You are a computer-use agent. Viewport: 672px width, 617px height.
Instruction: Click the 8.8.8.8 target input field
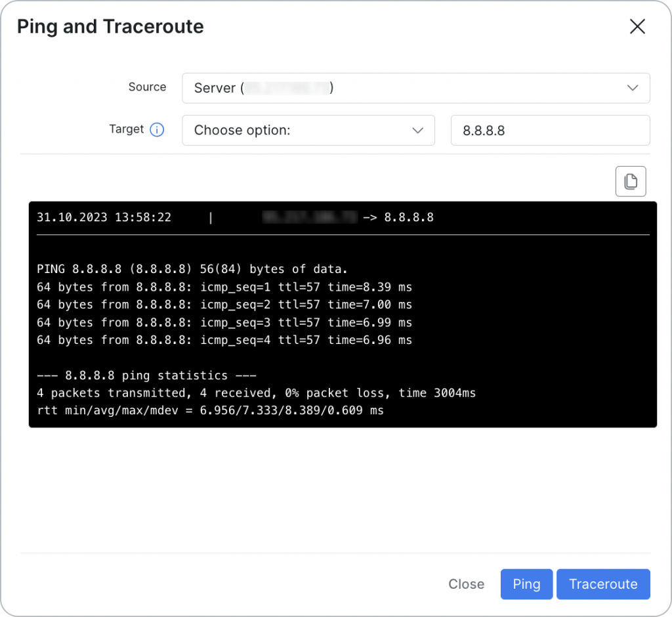(549, 130)
